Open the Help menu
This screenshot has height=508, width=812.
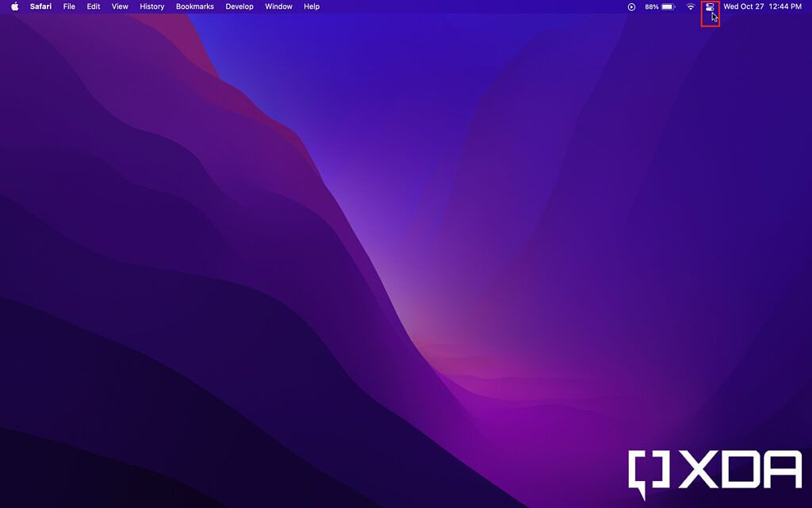coord(311,6)
